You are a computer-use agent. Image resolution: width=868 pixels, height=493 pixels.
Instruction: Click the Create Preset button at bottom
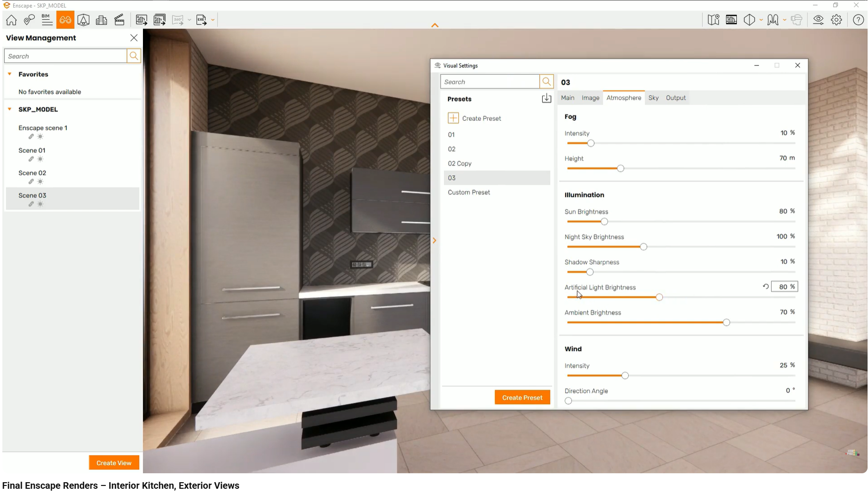tap(522, 398)
